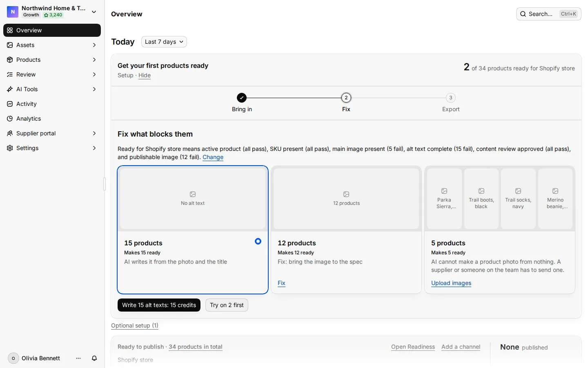Click the Search input field
This screenshot has width=588, height=368.
pyautogui.click(x=548, y=14)
